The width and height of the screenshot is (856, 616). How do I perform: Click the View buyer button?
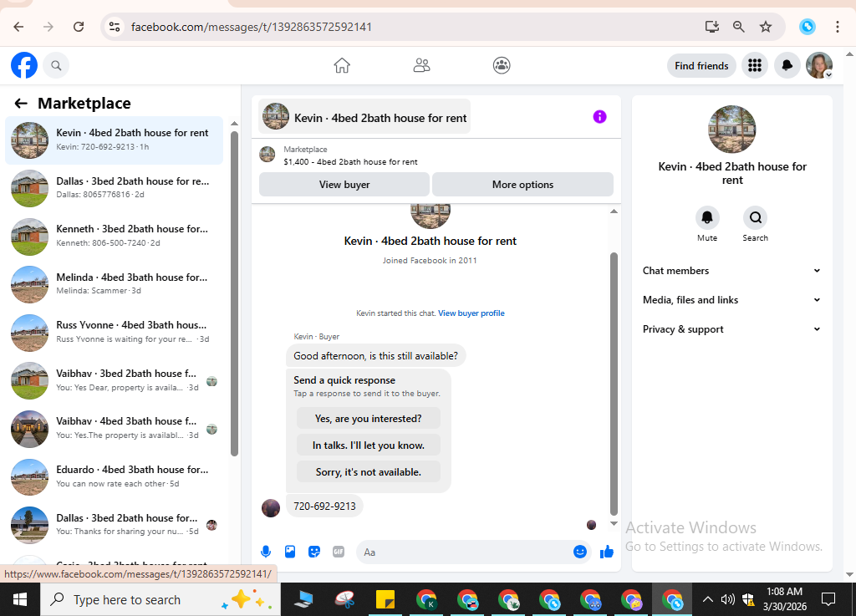(x=344, y=185)
